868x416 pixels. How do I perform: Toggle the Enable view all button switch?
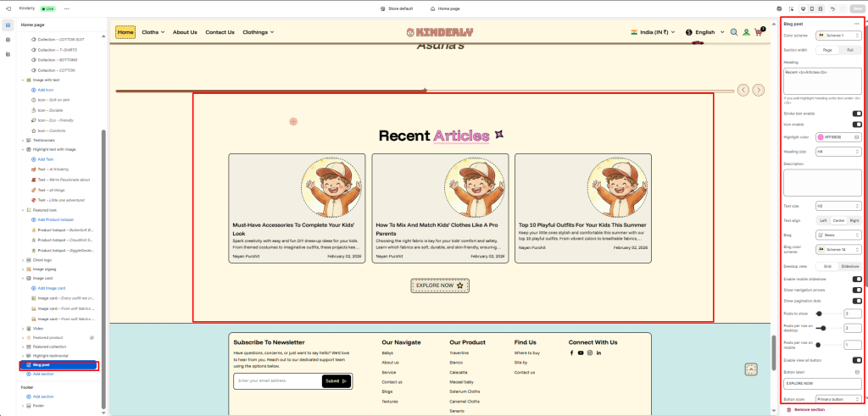click(x=857, y=360)
